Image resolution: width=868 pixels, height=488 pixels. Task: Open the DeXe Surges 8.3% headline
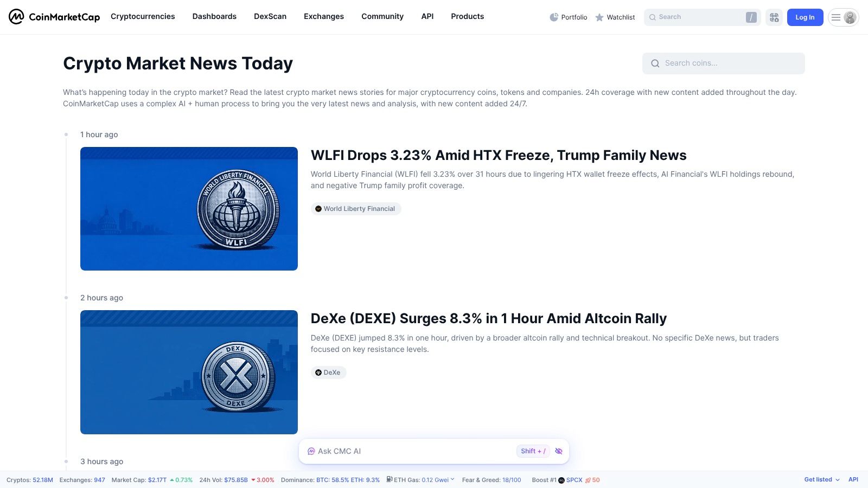tap(489, 318)
